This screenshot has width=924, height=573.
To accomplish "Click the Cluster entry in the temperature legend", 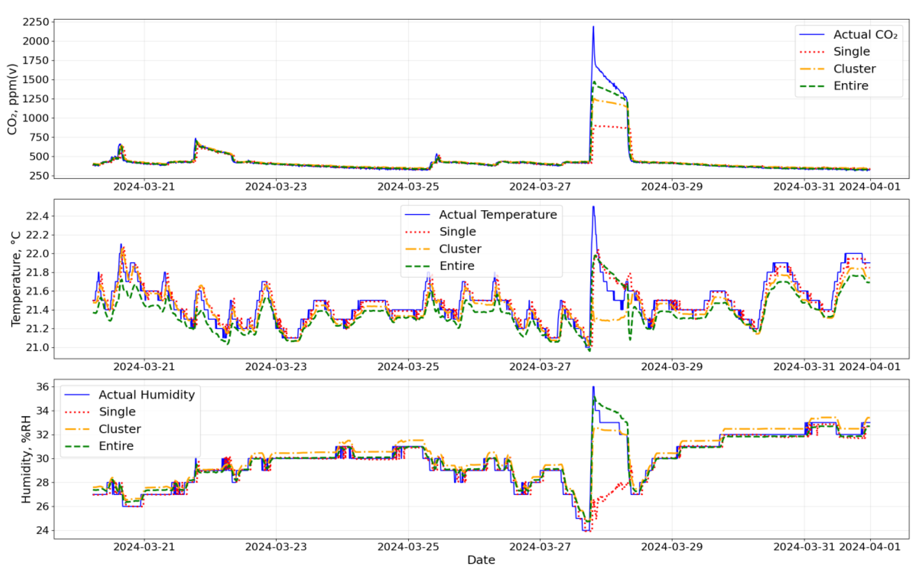I will point(460,249).
